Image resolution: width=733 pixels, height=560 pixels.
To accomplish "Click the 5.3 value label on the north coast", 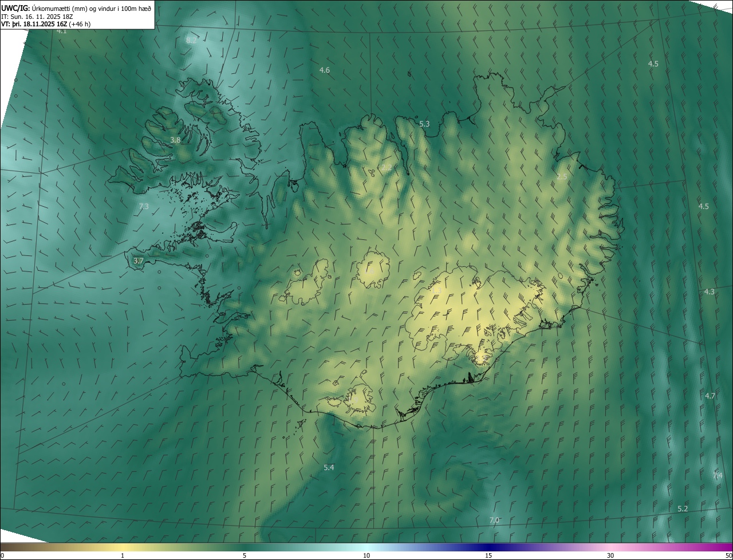I will [x=424, y=124].
